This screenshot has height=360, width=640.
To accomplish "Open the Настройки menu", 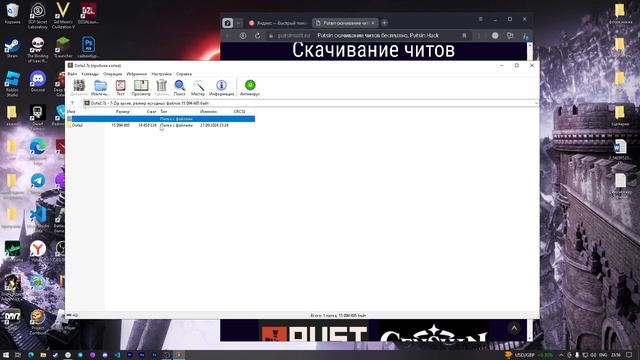I will coord(162,74).
